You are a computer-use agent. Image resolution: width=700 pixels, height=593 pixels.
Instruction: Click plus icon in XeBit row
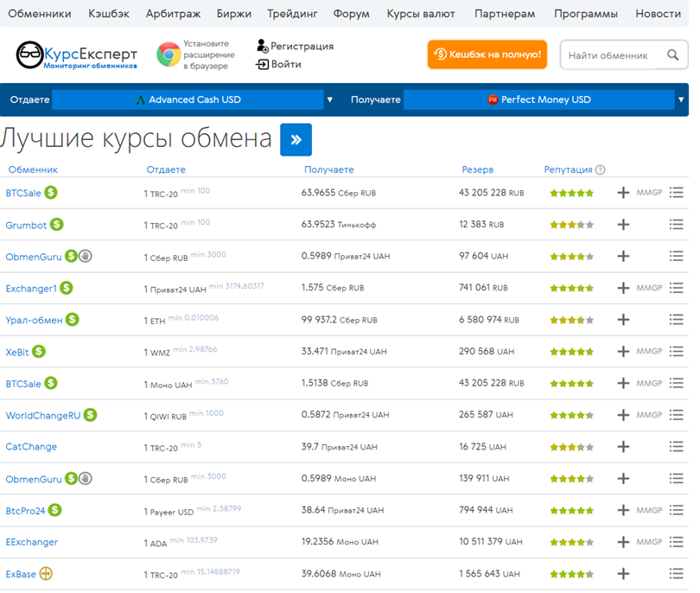[623, 352]
